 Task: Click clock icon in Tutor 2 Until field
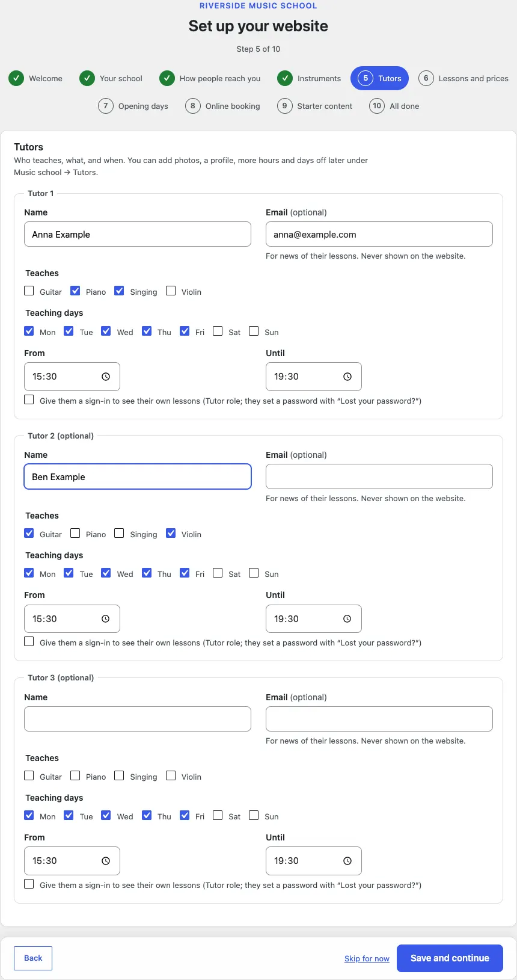[347, 618]
